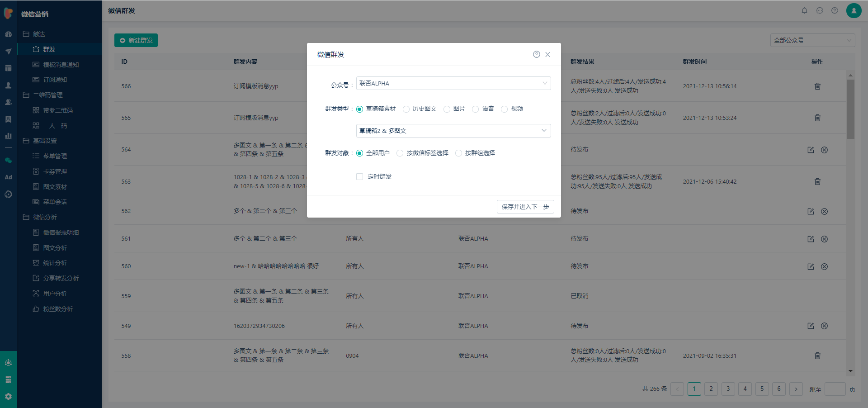Select 按群组选择 radio option
This screenshot has height=408, width=868.
(458, 153)
